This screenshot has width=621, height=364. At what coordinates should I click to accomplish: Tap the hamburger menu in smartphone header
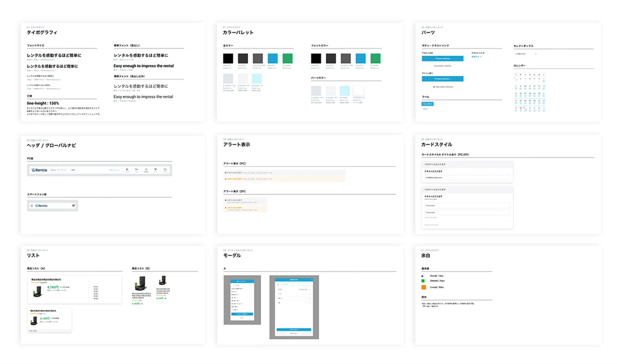click(x=32, y=206)
